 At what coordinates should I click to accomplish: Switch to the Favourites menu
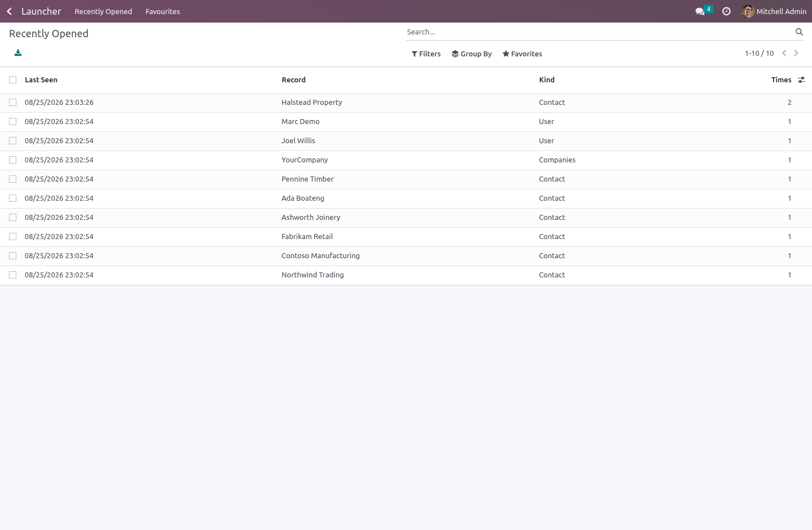(163, 11)
